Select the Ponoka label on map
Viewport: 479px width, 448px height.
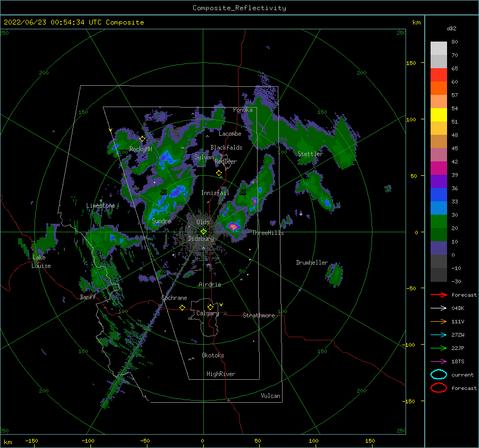[x=243, y=110]
